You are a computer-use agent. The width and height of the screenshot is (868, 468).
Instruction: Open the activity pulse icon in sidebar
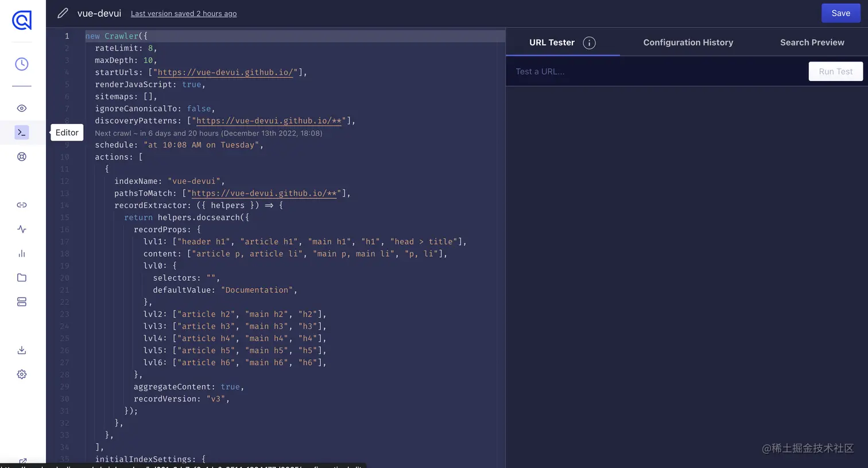click(x=22, y=229)
